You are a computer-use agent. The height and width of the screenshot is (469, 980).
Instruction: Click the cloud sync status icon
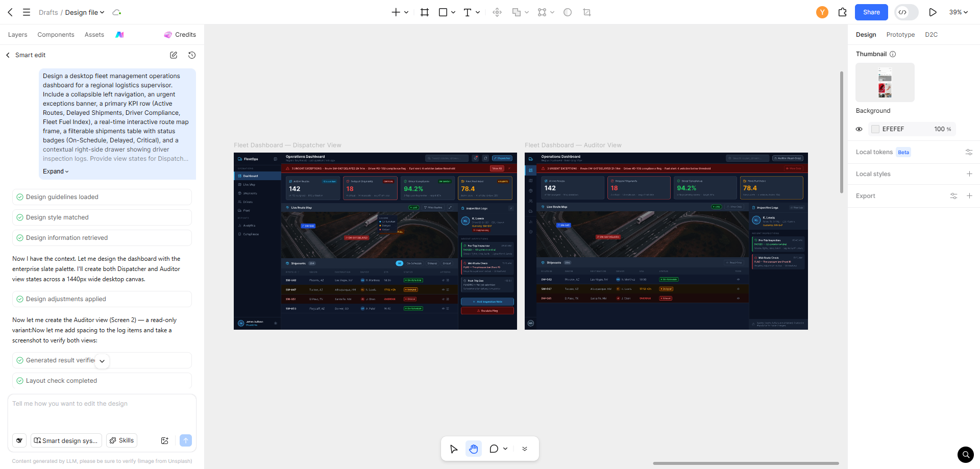(x=116, y=12)
